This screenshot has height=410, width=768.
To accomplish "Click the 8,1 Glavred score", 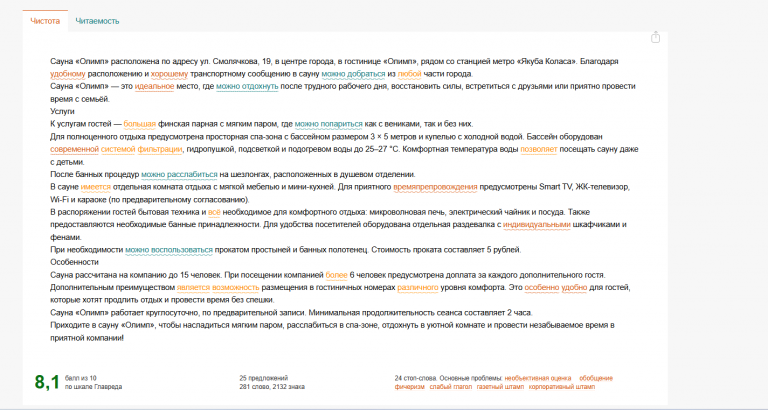I will click(x=47, y=382).
